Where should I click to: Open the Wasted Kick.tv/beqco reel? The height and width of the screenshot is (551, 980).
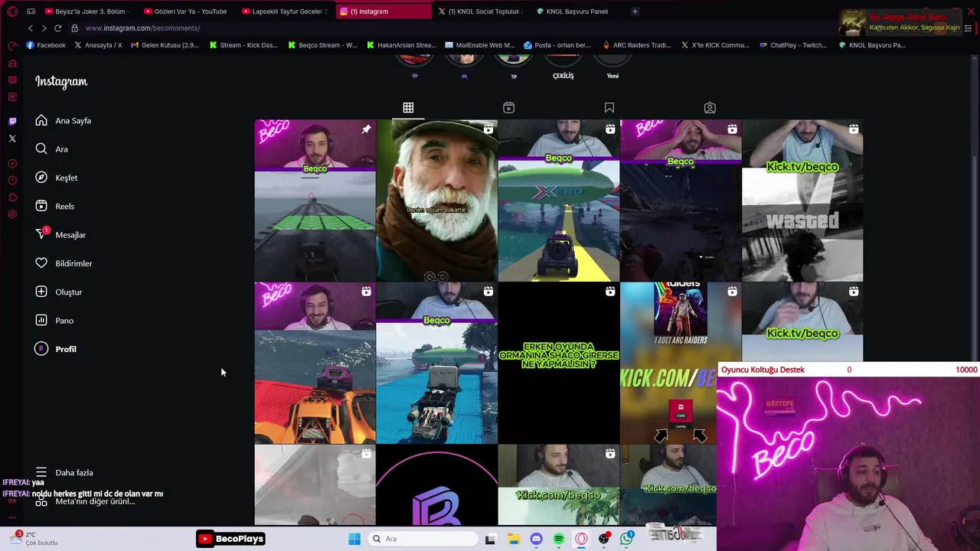click(x=802, y=201)
